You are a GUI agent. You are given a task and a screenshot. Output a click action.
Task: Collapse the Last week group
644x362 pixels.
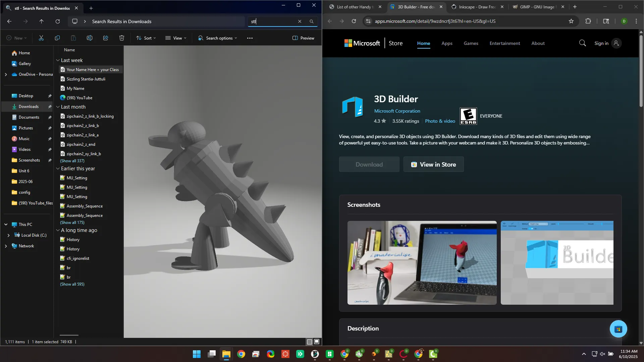(58, 60)
